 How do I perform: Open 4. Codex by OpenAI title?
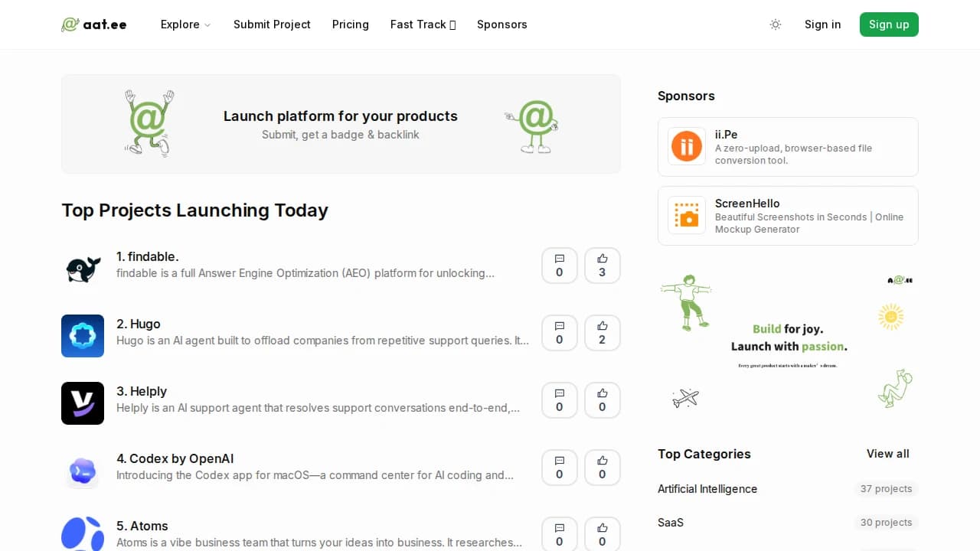[x=175, y=458]
